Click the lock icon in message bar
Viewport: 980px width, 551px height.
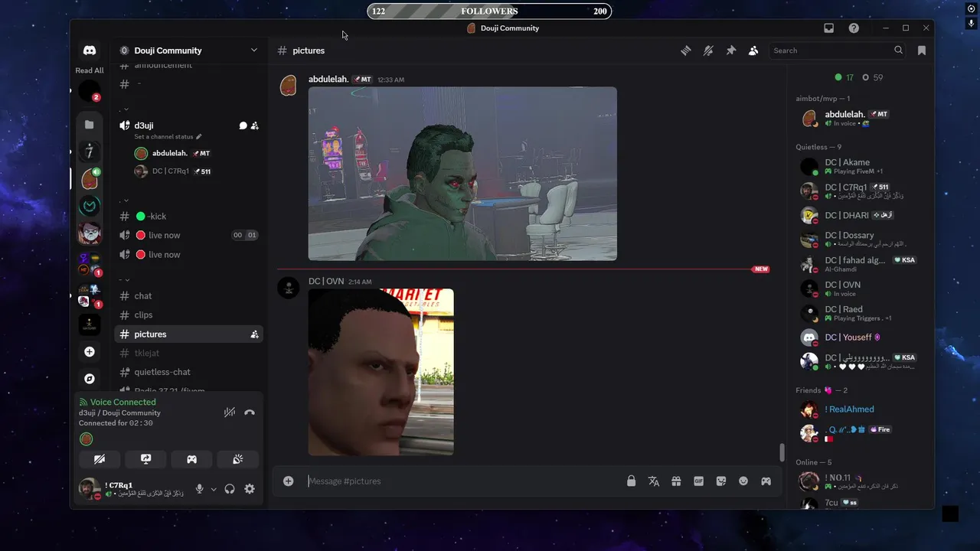click(631, 481)
